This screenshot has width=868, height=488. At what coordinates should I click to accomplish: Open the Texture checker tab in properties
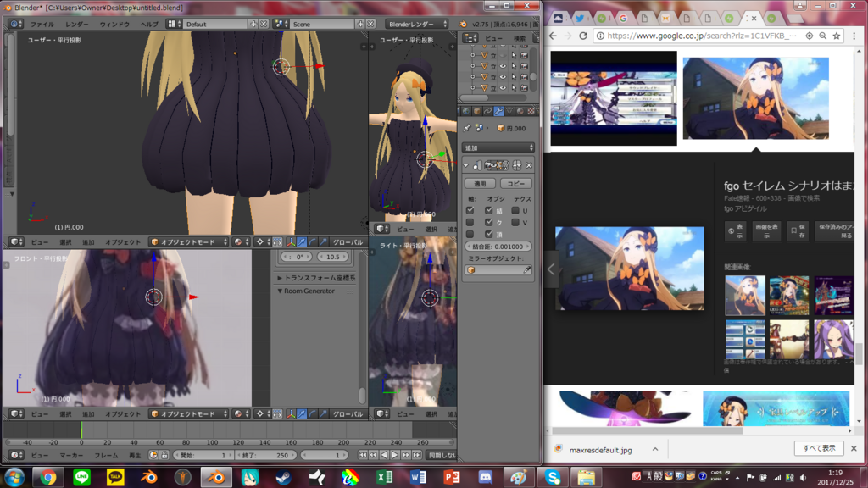click(531, 111)
